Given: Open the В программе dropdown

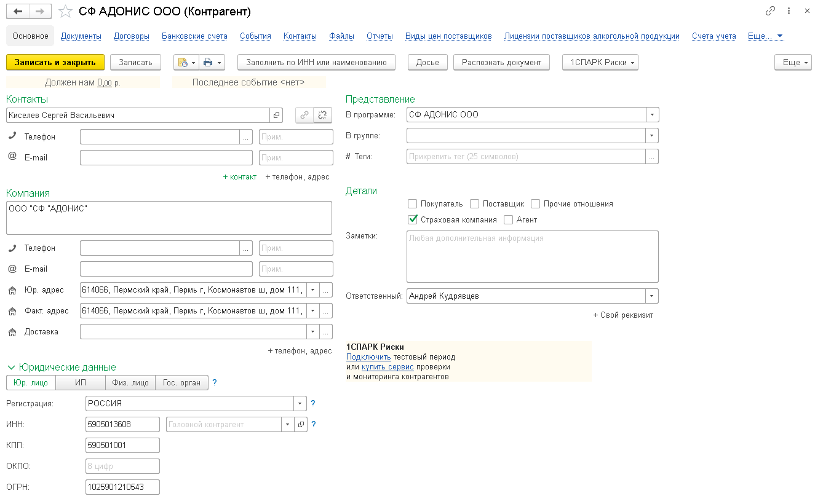Looking at the screenshot, I should [x=652, y=115].
